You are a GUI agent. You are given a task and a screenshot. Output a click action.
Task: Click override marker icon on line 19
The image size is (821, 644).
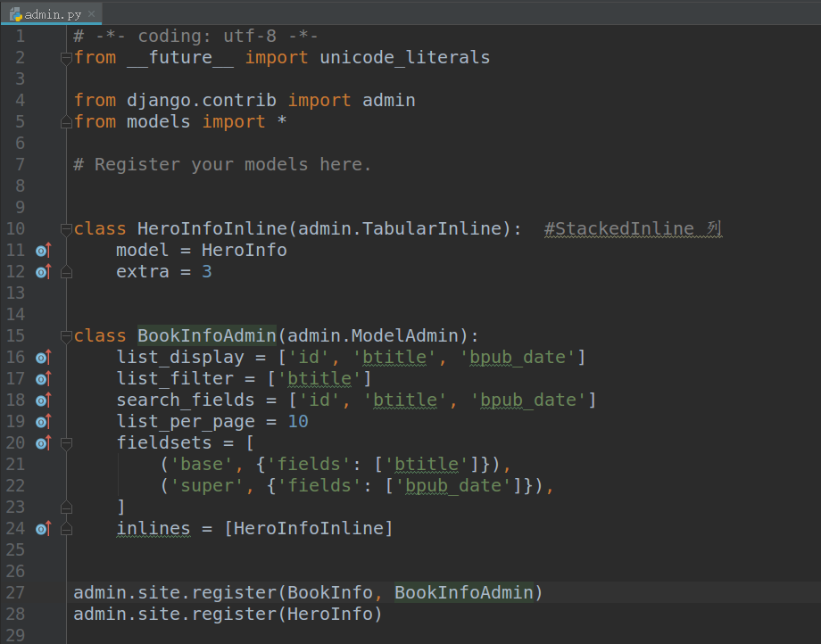44,422
